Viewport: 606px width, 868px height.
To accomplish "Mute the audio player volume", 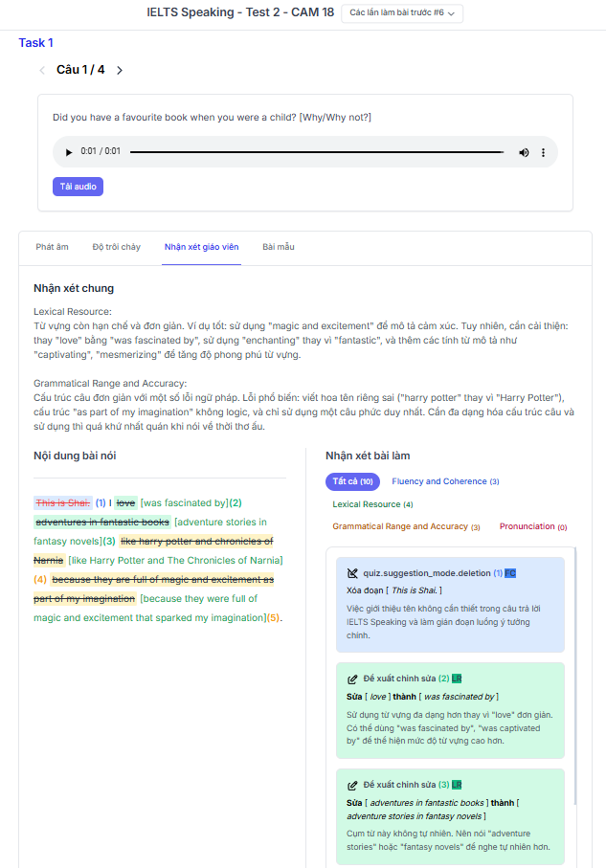I will tap(524, 152).
